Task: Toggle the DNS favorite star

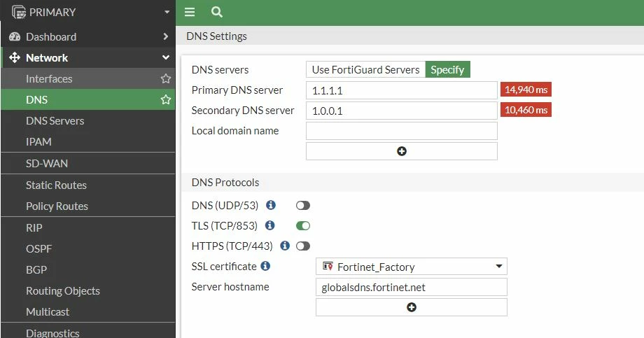Action: tap(165, 99)
